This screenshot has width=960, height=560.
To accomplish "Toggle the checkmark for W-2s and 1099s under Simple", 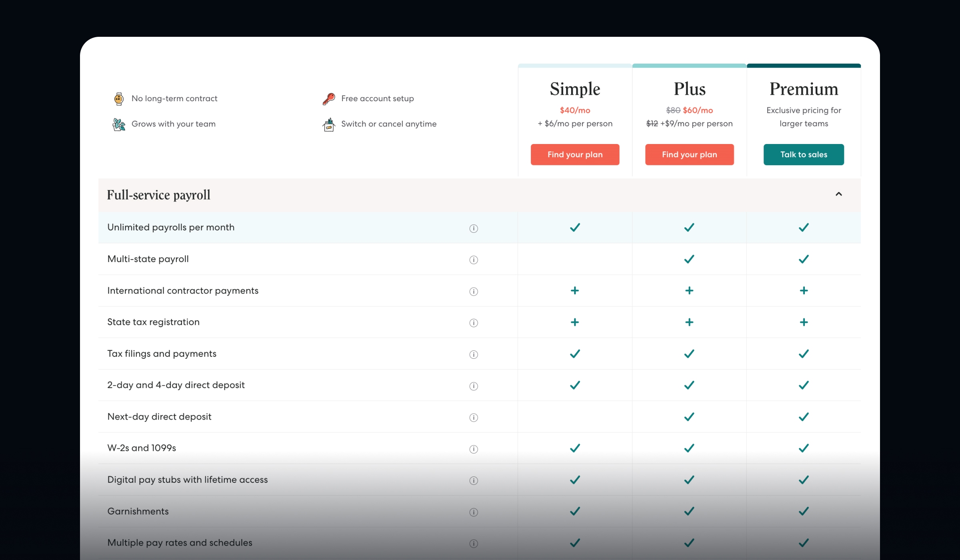I will pos(575,448).
